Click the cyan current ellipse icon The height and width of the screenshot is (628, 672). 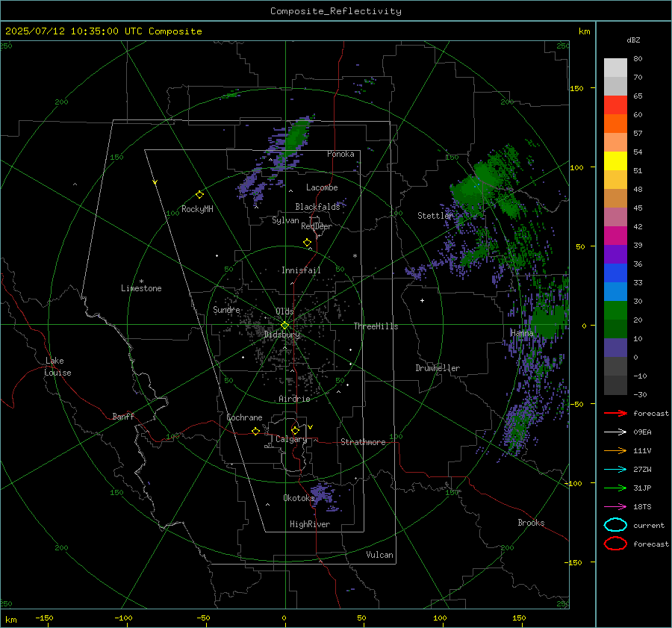(615, 525)
